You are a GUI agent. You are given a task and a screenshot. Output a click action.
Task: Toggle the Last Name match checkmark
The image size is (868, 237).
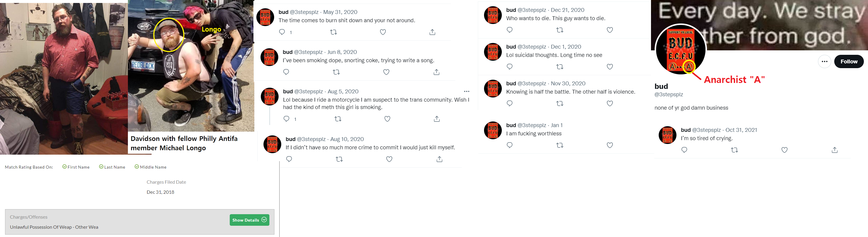tap(101, 167)
